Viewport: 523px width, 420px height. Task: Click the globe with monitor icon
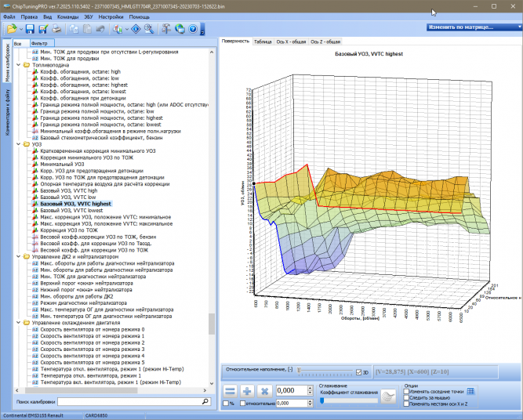(x=180, y=29)
